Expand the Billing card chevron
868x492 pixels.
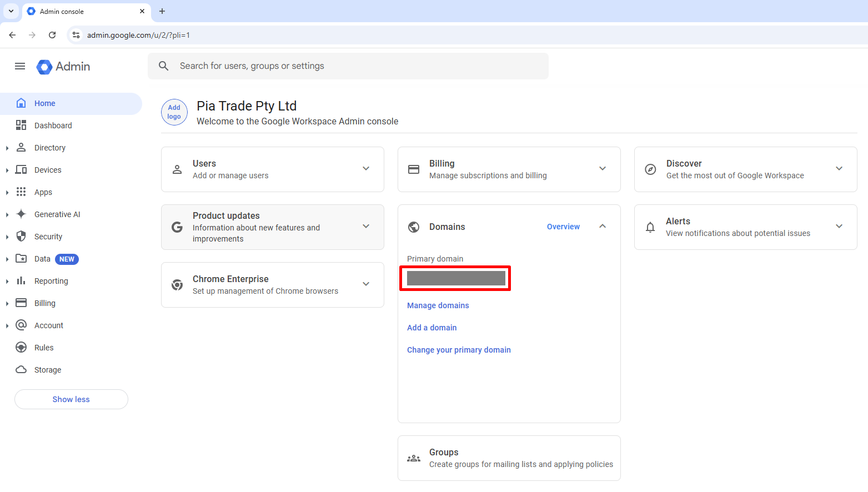click(x=603, y=169)
